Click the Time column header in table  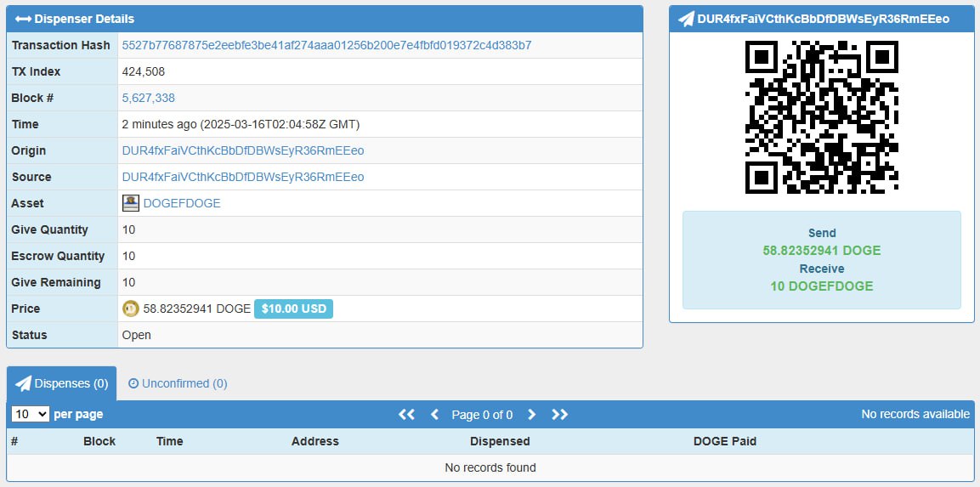pos(169,441)
